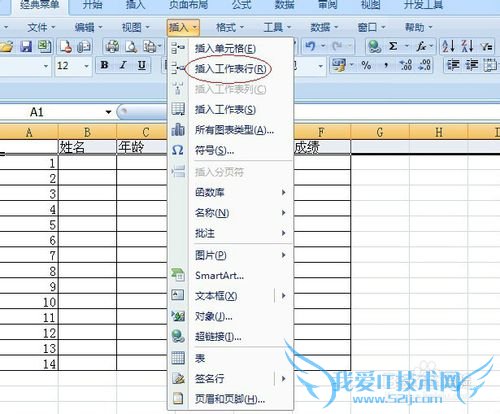Choose 符号(S)... from menu
500x414 pixels.
point(231,150)
